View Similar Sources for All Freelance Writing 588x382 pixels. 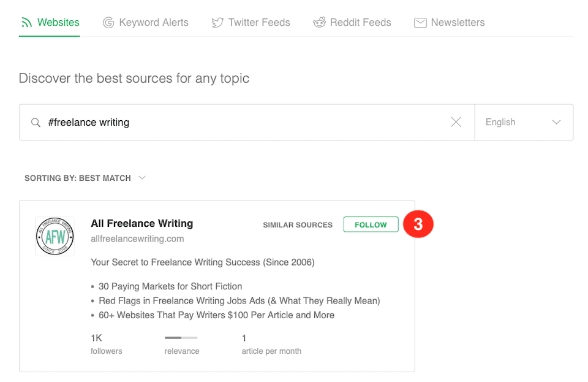point(298,225)
